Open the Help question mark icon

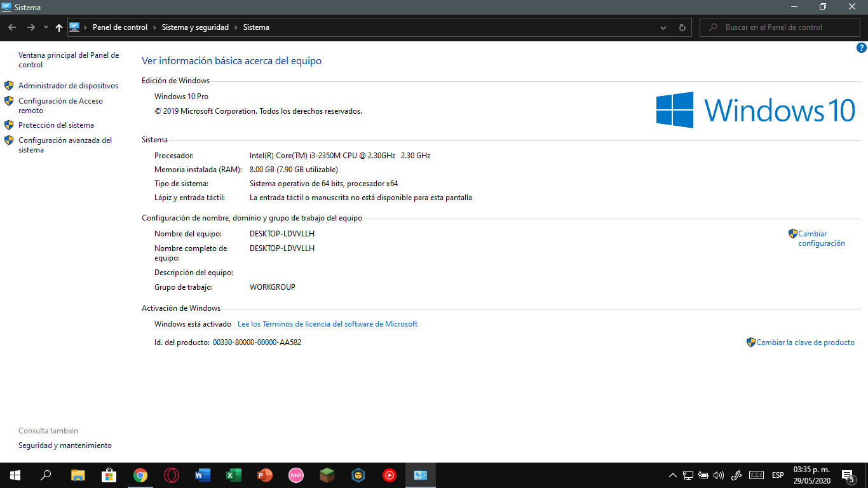click(x=861, y=48)
